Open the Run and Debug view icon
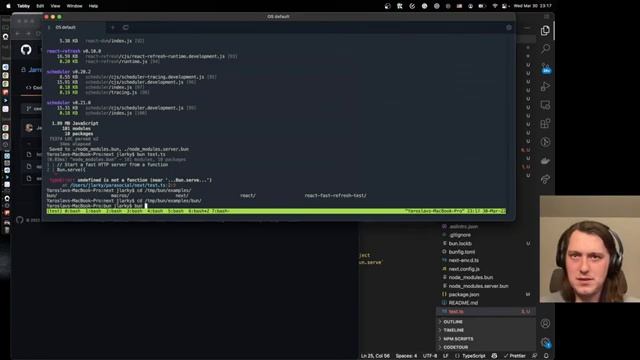Screen dimensions: 640x360 [x=545, y=86]
